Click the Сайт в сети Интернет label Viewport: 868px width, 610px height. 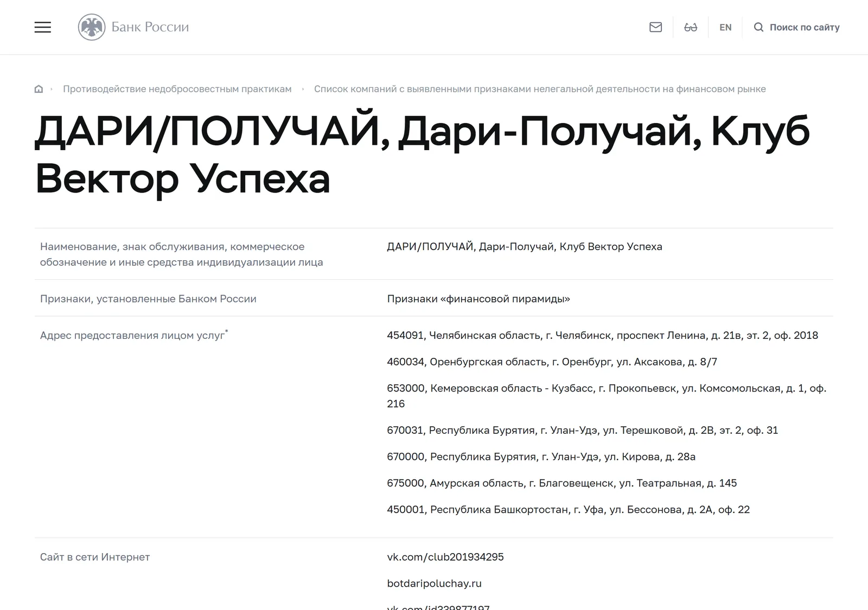[x=95, y=557]
